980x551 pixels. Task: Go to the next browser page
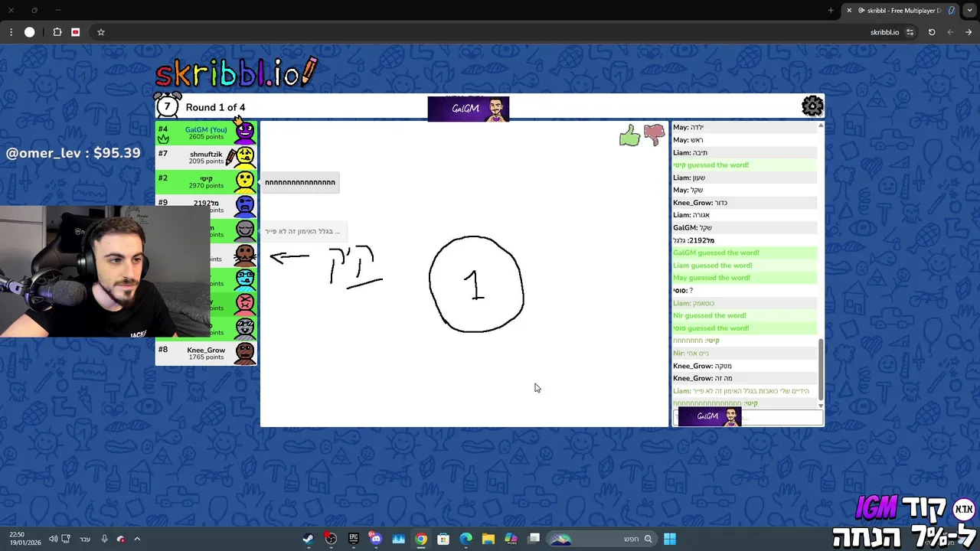coord(950,32)
